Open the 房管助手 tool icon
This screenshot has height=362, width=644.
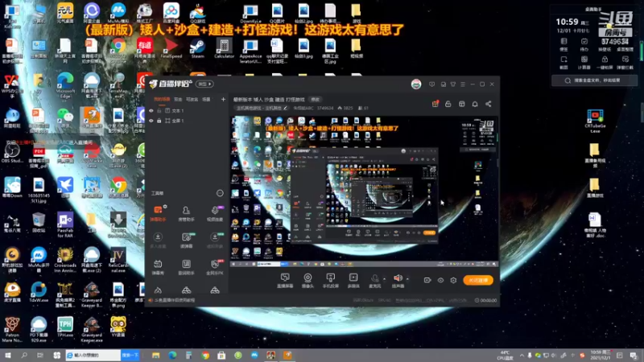point(186,213)
